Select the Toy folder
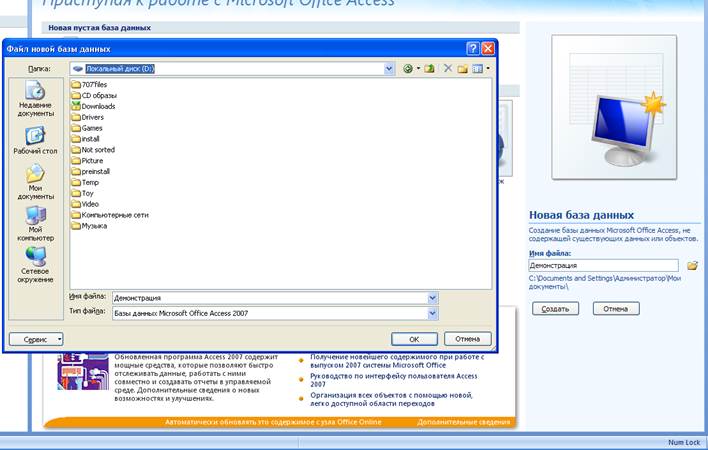Image resolution: width=708 pixels, height=450 pixels. click(x=82, y=193)
